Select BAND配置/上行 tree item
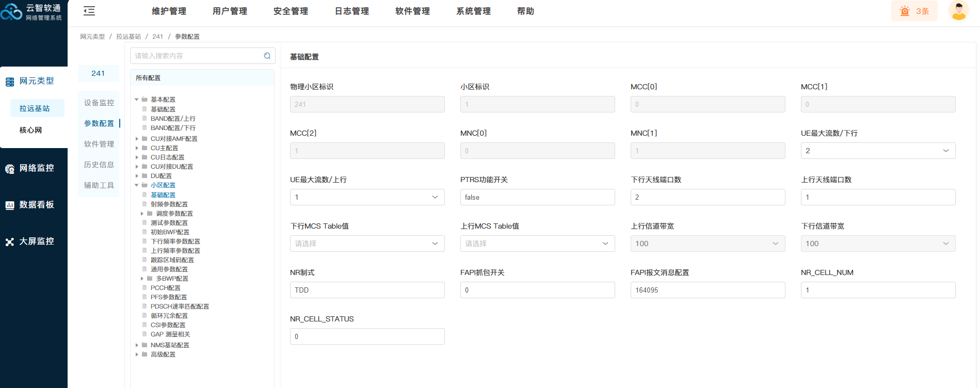The height and width of the screenshot is (388, 980). pyautogui.click(x=173, y=119)
